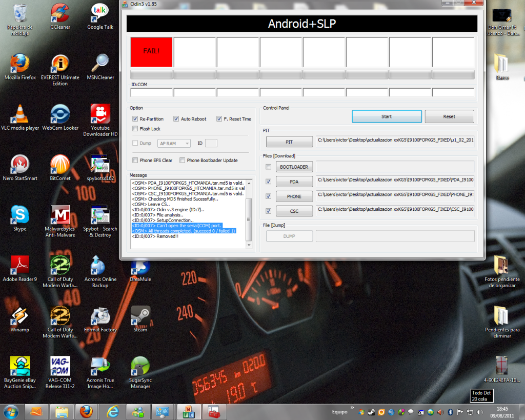525x420 pixels.
Task: Enable the Phone EFS Clear checkbox
Action: [135, 161]
